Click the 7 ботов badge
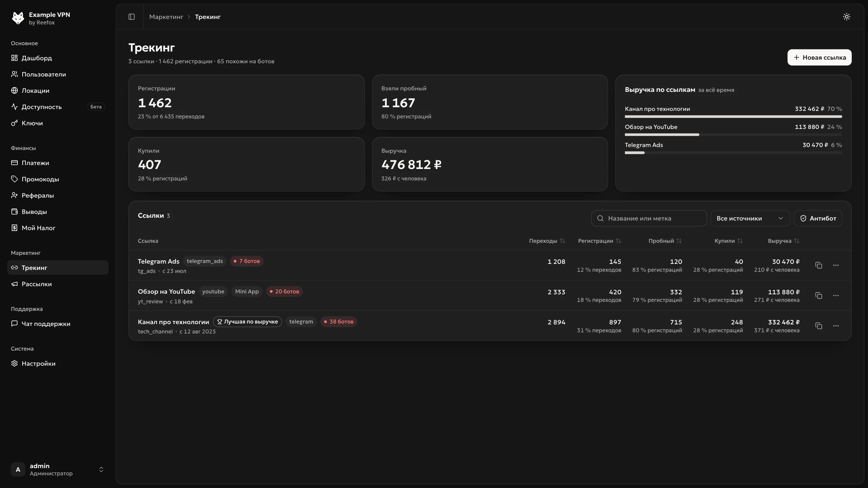Viewport: 868px width, 488px height. [247, 261]
